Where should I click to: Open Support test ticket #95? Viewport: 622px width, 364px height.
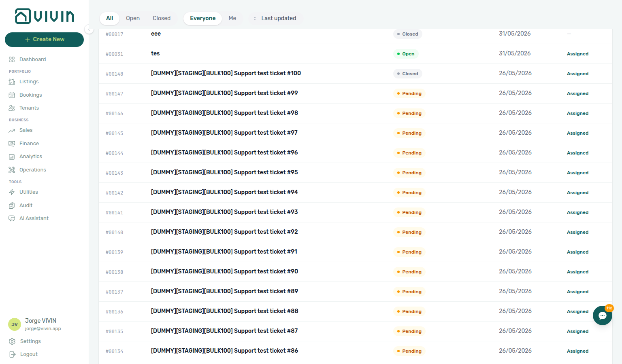click(x=224, y=172)
